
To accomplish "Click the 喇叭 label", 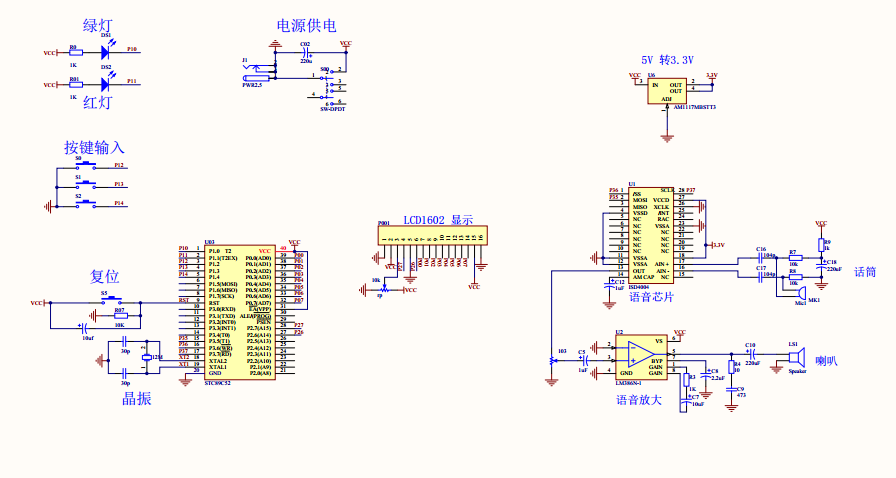I will click(x=826, y=361).
